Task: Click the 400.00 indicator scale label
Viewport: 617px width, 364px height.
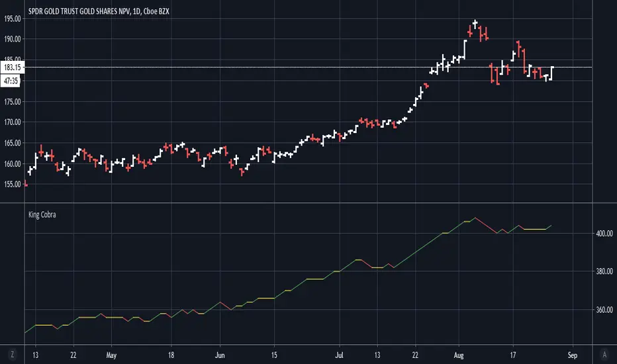Action: coord(604,234)
